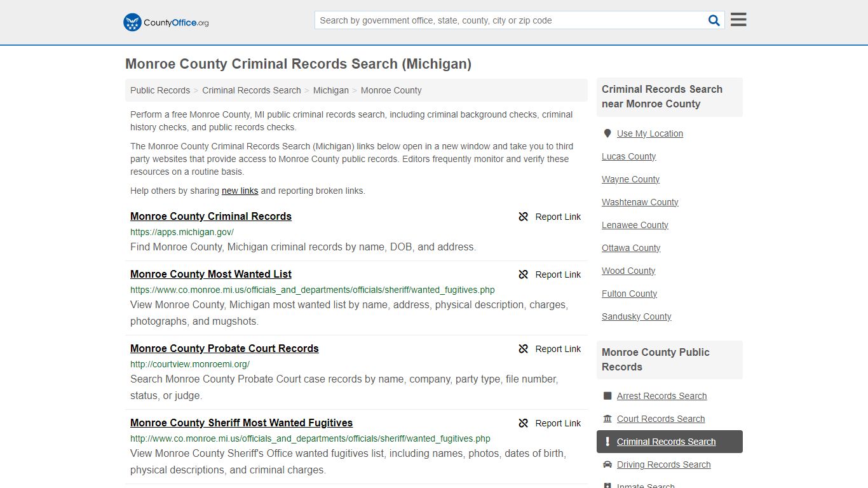
Task: Click the Driving Records Search car icon
Action: [607, 464]
